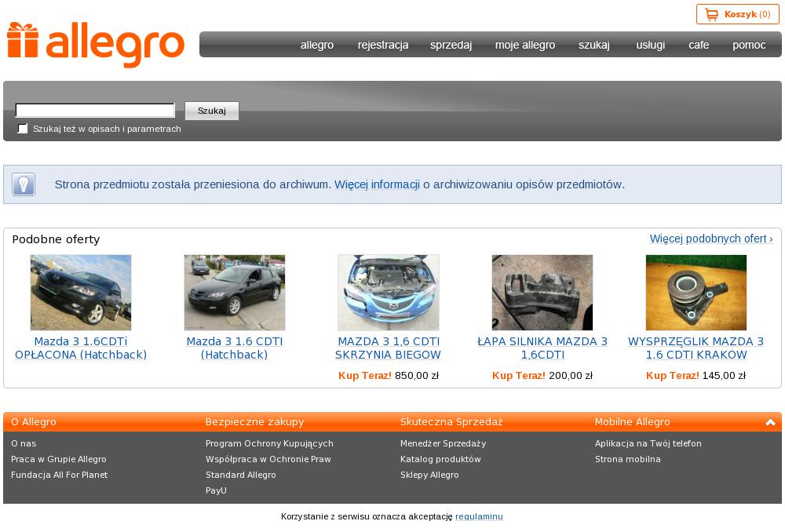The height and width of the screenshot is (532, 785).
Task: Click the Podobne oferty heading
Action: (x=56, y=239)
